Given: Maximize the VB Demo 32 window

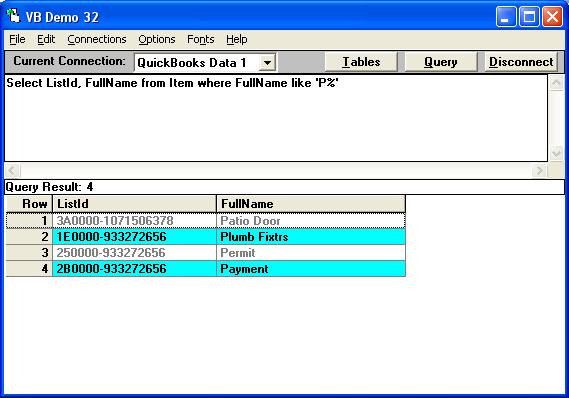Looking at the screenshot, I should [529, 17].
